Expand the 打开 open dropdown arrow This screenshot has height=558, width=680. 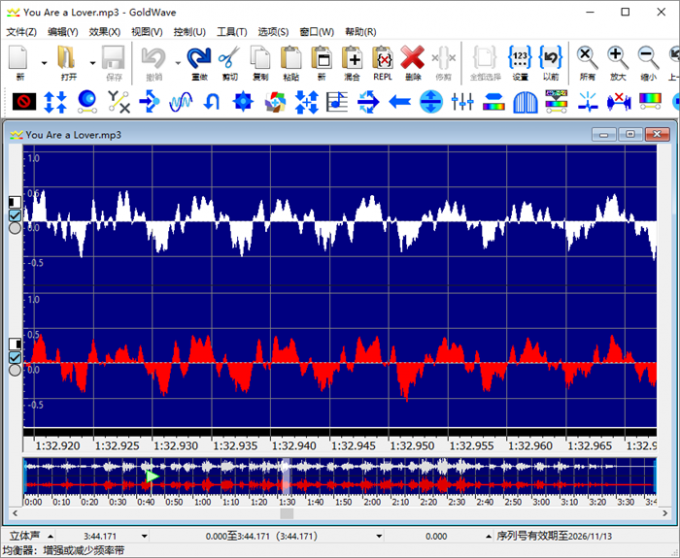point(92,63)
